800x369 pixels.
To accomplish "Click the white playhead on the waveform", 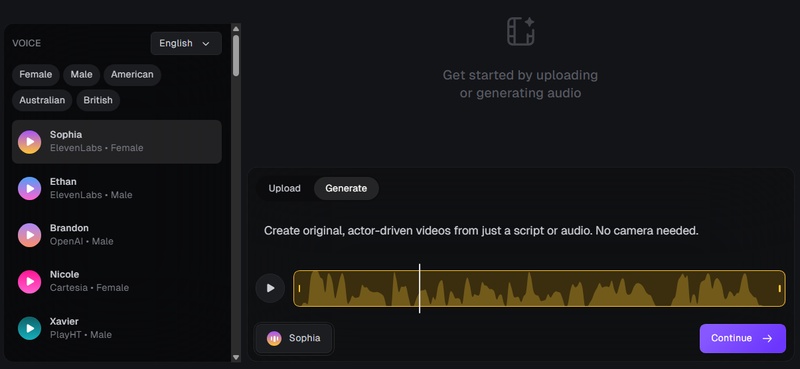I will [x=419, y=288].
